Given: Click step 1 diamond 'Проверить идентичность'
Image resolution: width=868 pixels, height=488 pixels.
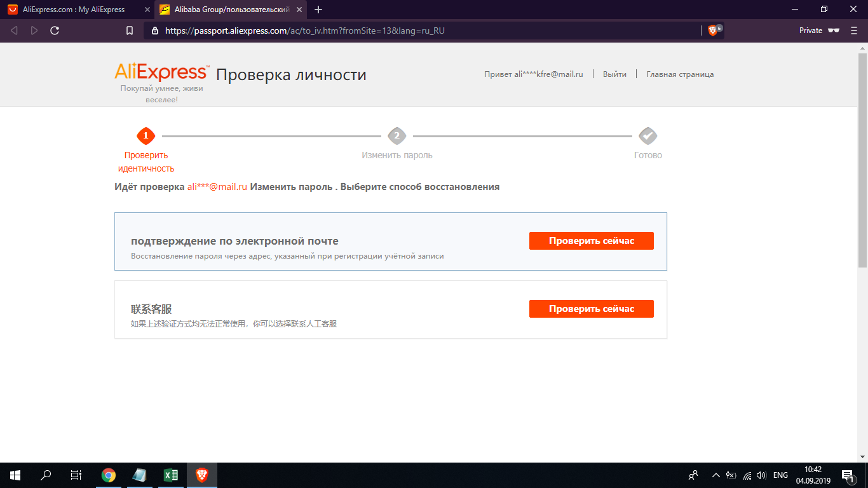Looking at the screenshot, I should (x=146, y=135).
